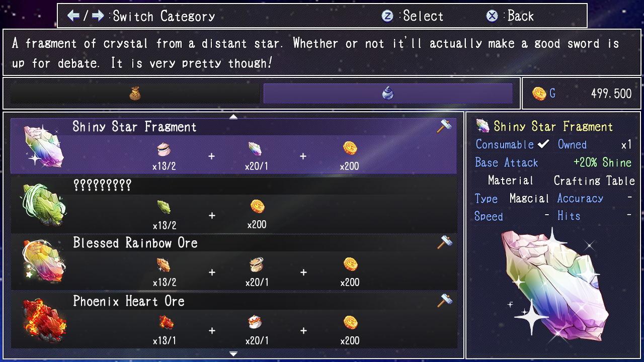Select the Shiny Star Fragment recipe row
644x362 pixels.
point(233,147)
